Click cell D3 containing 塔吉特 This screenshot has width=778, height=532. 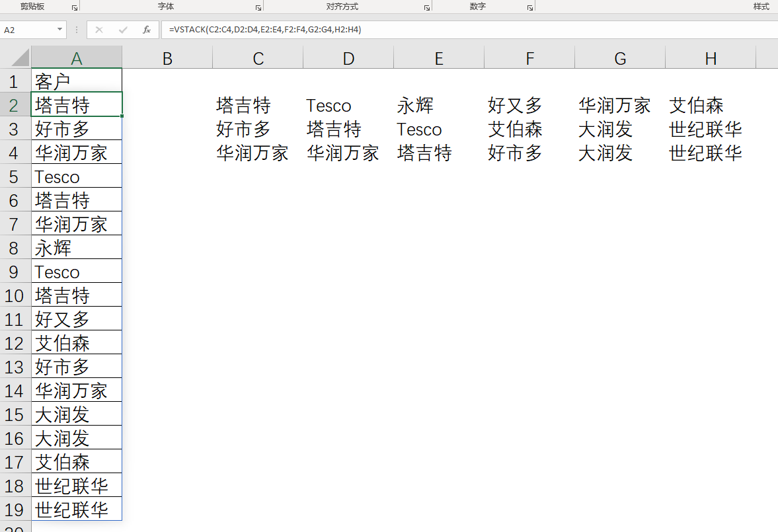348,128
